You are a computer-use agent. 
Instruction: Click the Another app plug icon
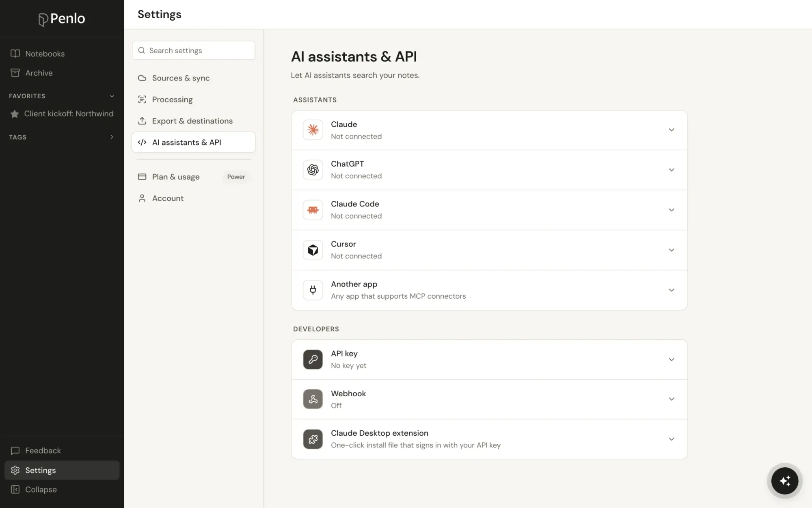point(313,290)
